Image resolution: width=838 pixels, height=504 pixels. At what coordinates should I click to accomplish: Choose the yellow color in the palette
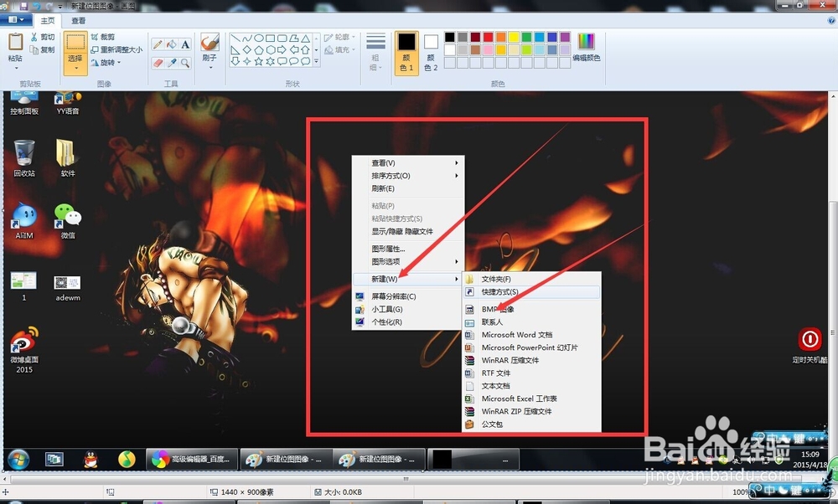(515, 37)
